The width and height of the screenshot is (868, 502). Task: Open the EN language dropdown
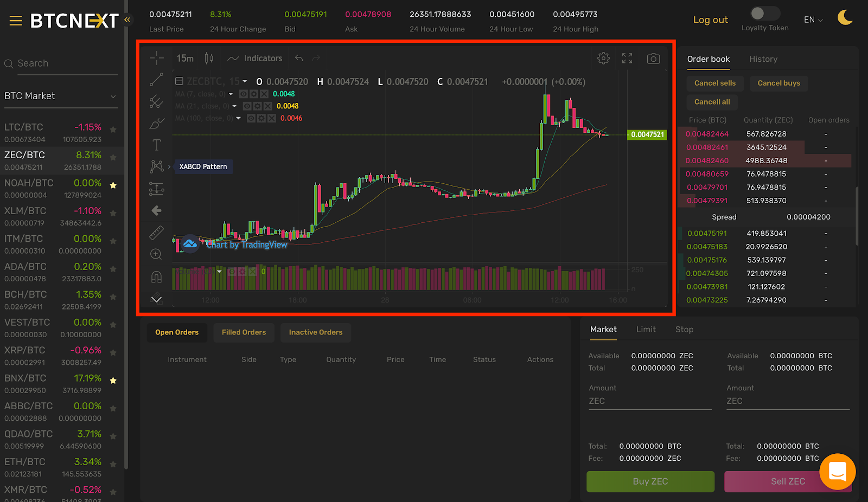(x=813, y=20)
